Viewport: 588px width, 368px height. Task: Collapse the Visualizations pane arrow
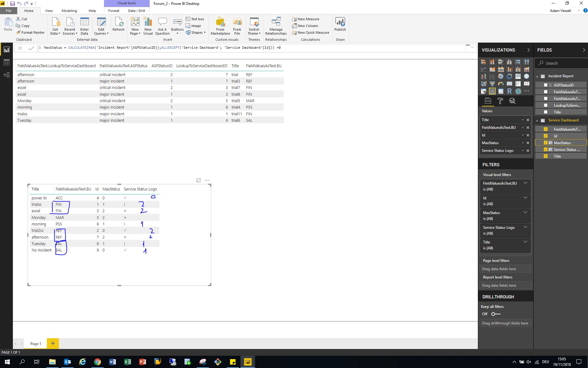click(x=528, y=50)
